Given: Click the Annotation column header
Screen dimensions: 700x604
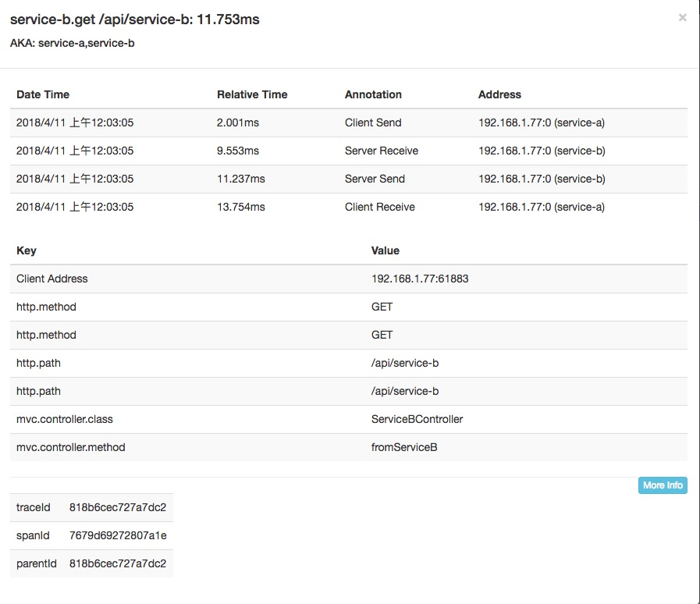Looking at the screenshot, I should coord(373,94).
